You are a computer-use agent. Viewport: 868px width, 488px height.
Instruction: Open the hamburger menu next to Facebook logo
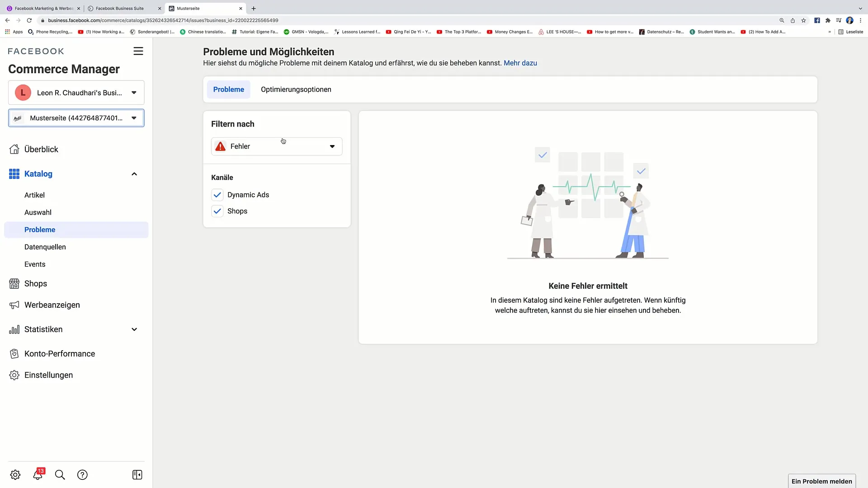[138, 51]
